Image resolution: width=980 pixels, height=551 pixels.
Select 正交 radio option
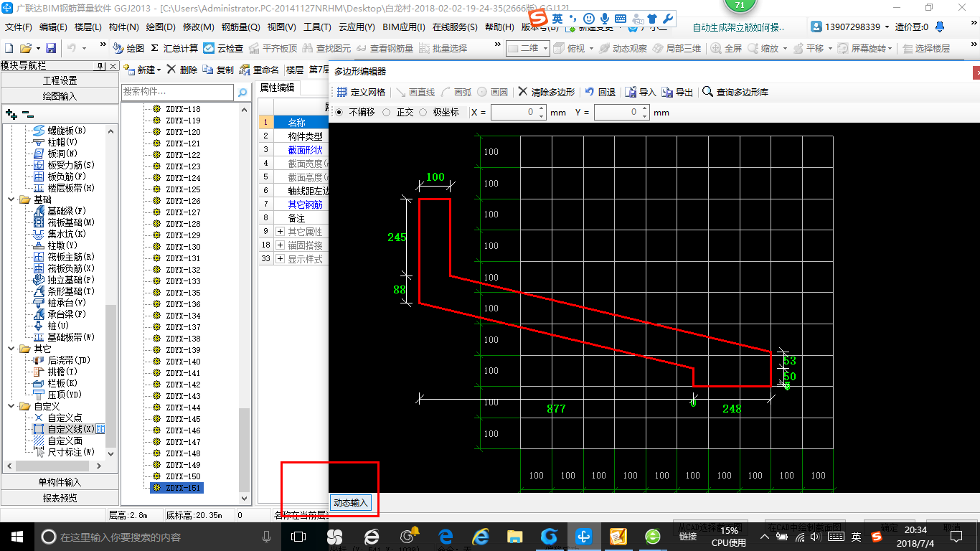(x=387, y=112)
